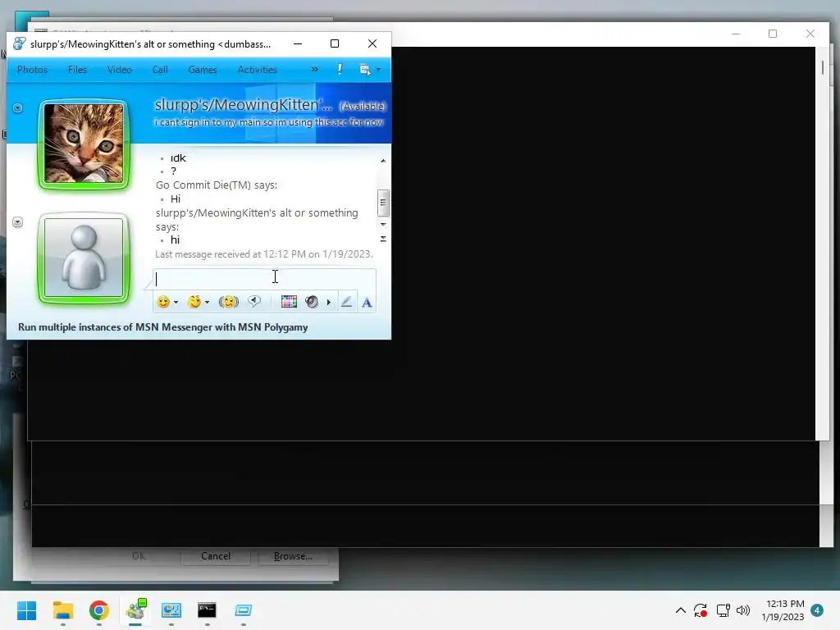Image resolution: width=840 pixels, height=630 pixels.
Task: Jump to conversation bottom arrow
Action: 383,239
